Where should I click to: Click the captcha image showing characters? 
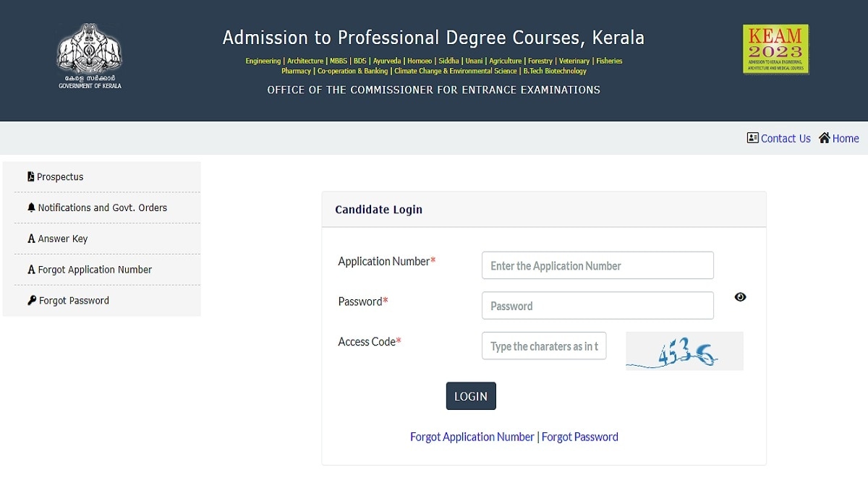(x=684, y=351)
